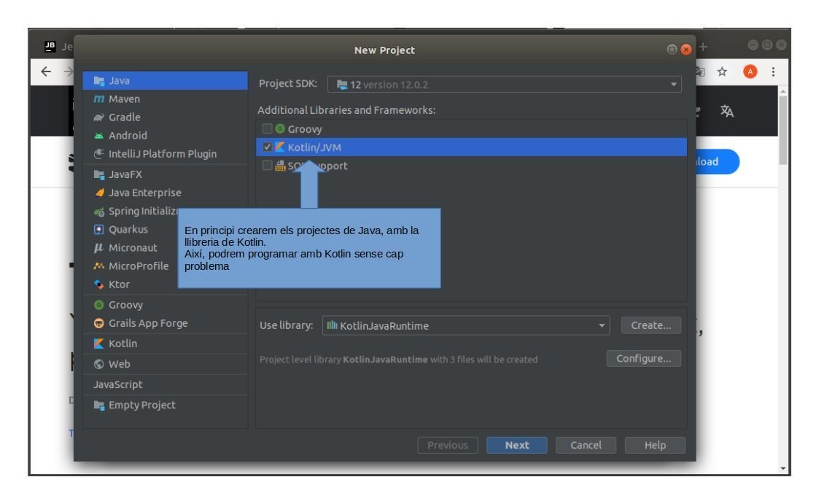819x504 pixels.
Task: Click the Configure... button
Action: (x=643, y=358)
